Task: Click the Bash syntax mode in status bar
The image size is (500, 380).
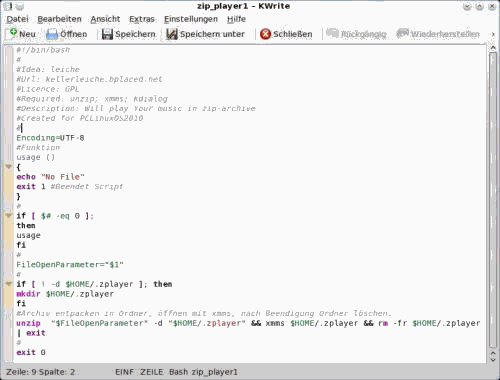Action: pos(178,372)
